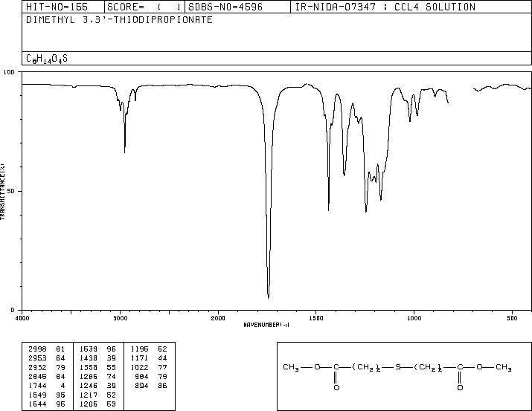Click the sulfur atom in structure diagram
The width and height of the screenshot is (532, 411).
[x=397, y=367]
